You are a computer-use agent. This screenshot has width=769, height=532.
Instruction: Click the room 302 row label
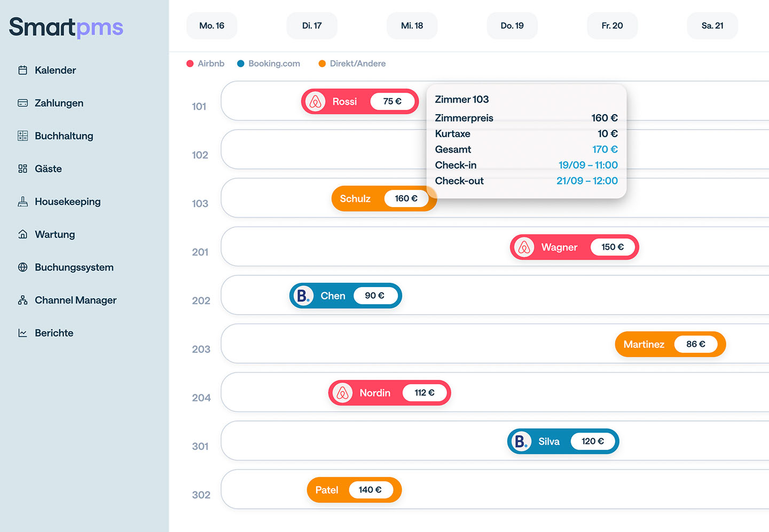pyautogui.click(x=201, y=495)
